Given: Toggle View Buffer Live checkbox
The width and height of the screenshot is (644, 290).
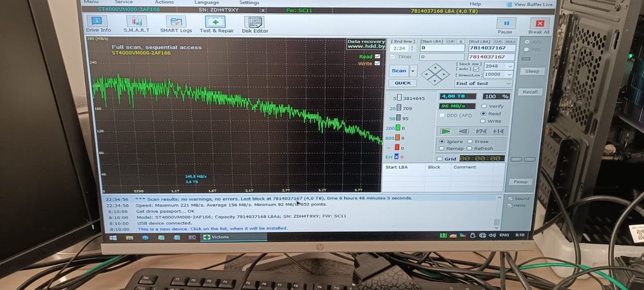Looking at the screenshot, I should (x=509, y=5).
